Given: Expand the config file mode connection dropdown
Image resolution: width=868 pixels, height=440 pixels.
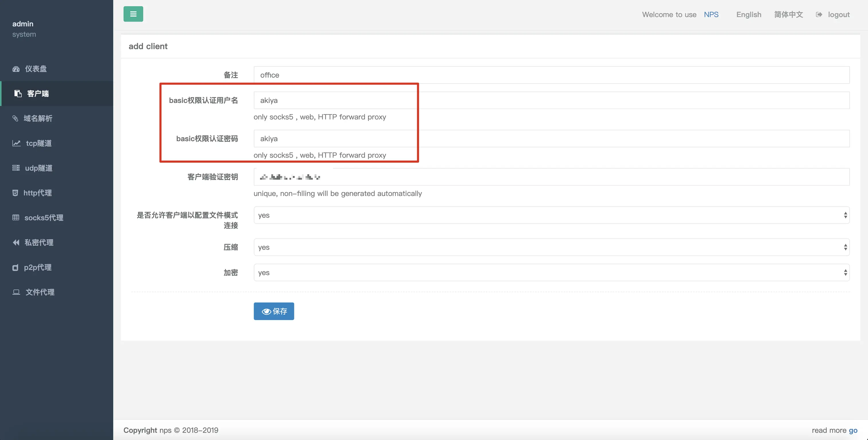Looking at the screenshot, I should 551,215.
